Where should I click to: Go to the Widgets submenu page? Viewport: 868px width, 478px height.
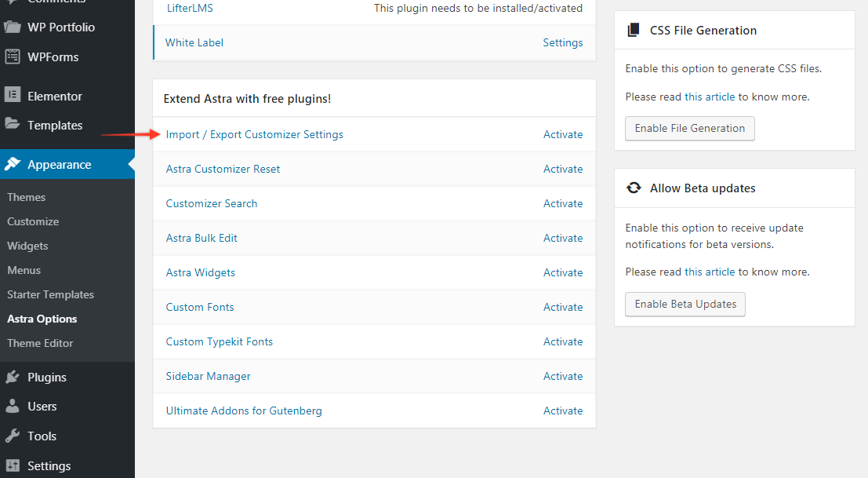[27, 246]
